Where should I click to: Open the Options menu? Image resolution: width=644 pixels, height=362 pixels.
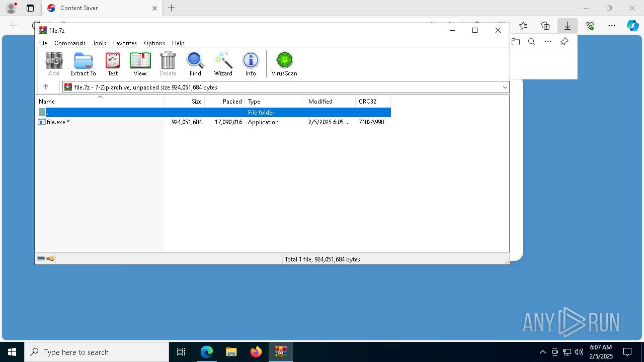click(154, 43)
